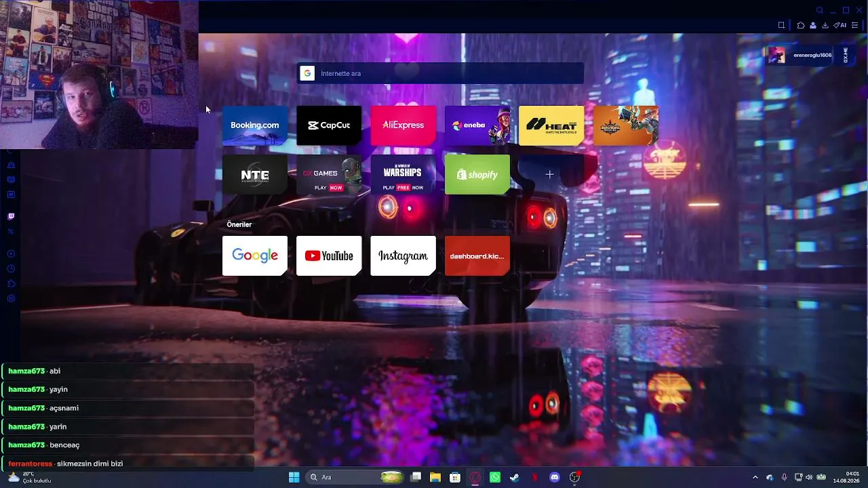This screenshot has height=488, width=868.
Task: Open the Easy Setup menu icon
Action: tap(854, 25)
